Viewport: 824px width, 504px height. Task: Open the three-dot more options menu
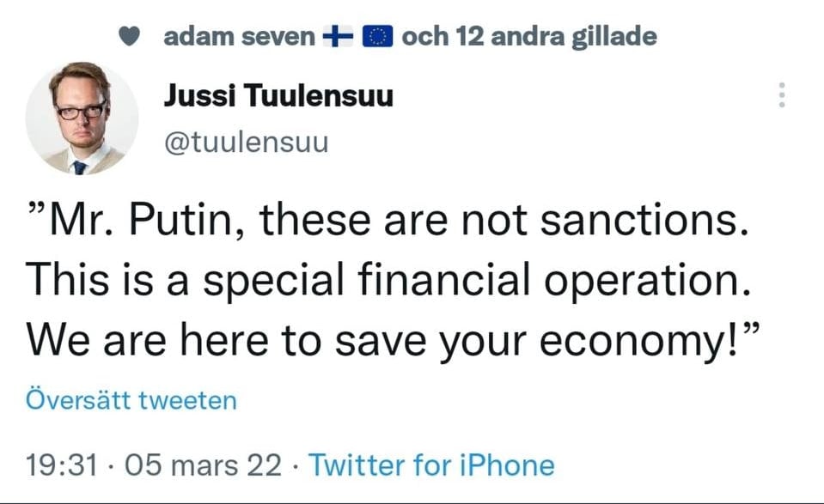click(x=781, y=95)
